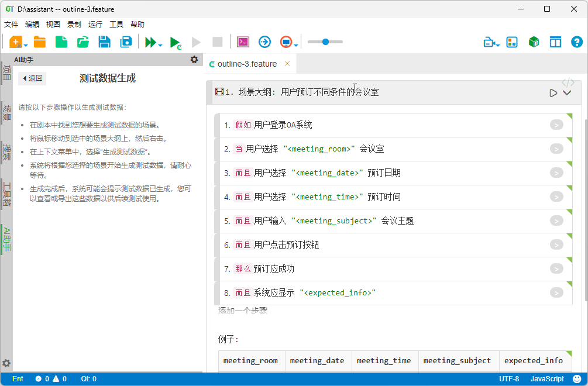The width and height of the screenshot is (588, 386).
Task: Click the smiley feedback icon
Action: pyautogui.click(x=577, y=379)
